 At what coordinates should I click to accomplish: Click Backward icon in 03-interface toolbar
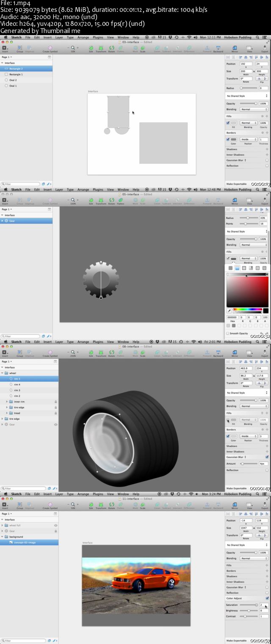[218, 48]
